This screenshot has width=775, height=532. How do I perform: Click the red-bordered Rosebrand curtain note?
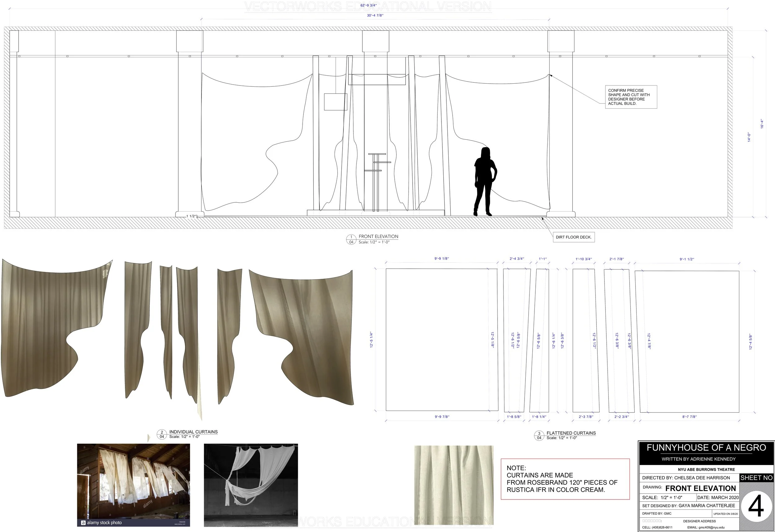click(x=565, y=479)
